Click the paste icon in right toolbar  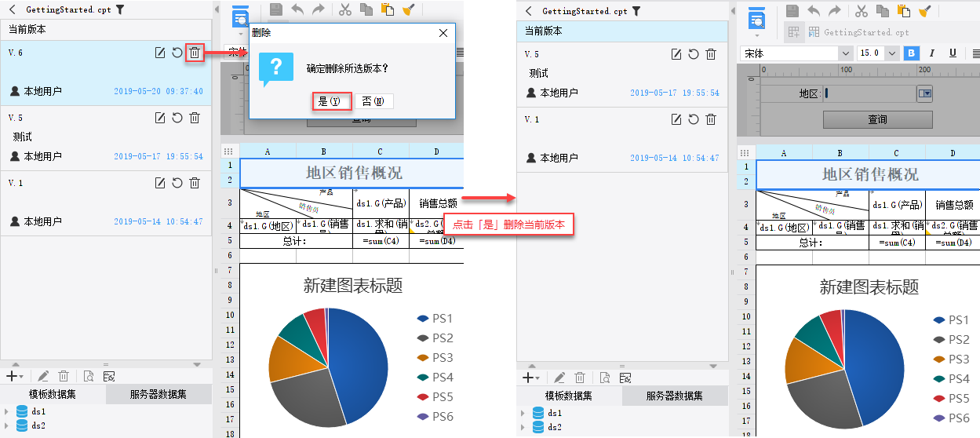pos(904,11)
